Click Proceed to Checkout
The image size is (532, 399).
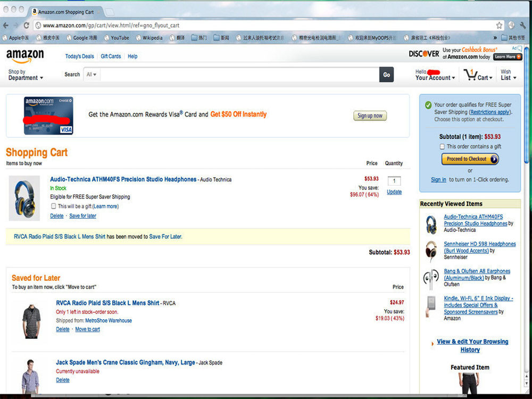(x=470, y=159)
